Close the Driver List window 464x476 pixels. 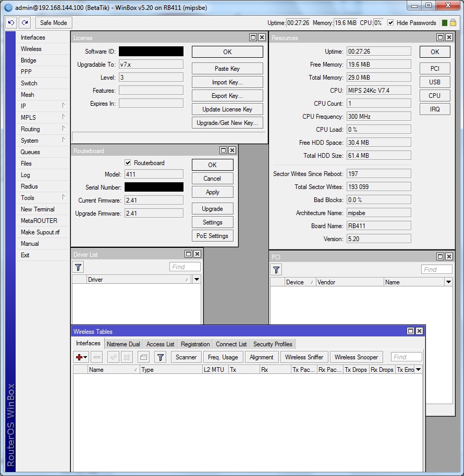click(x=197, y=254)
